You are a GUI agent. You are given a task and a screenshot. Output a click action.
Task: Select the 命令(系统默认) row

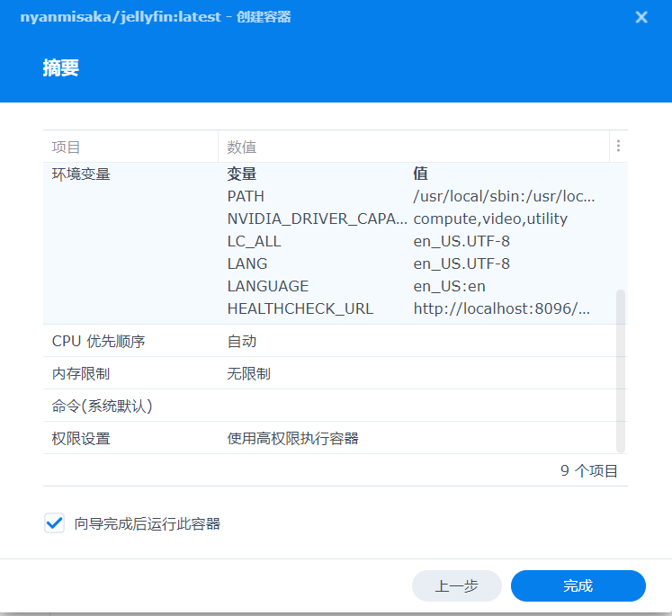336,406
